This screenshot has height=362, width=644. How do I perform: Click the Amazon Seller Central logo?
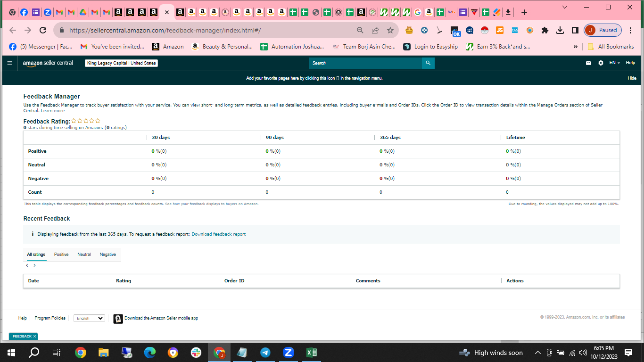tap(48, 63)
